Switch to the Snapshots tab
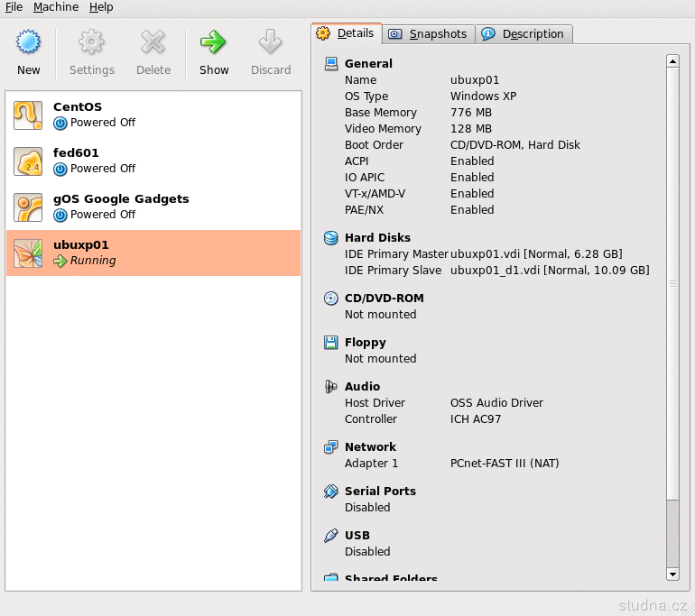The image size is (695, 616). (429, 34)
